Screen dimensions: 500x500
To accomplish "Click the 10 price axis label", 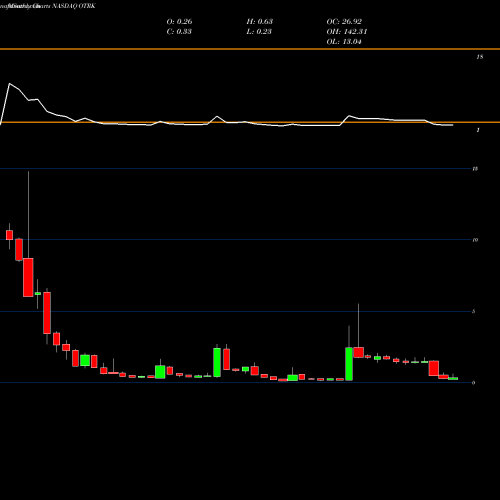I will pos(475,240).
